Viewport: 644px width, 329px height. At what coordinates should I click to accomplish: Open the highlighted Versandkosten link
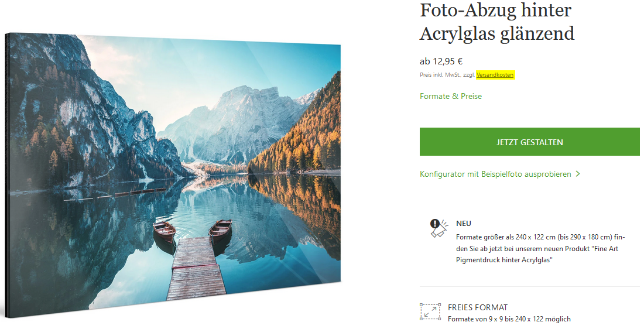(x=495, y=75)
